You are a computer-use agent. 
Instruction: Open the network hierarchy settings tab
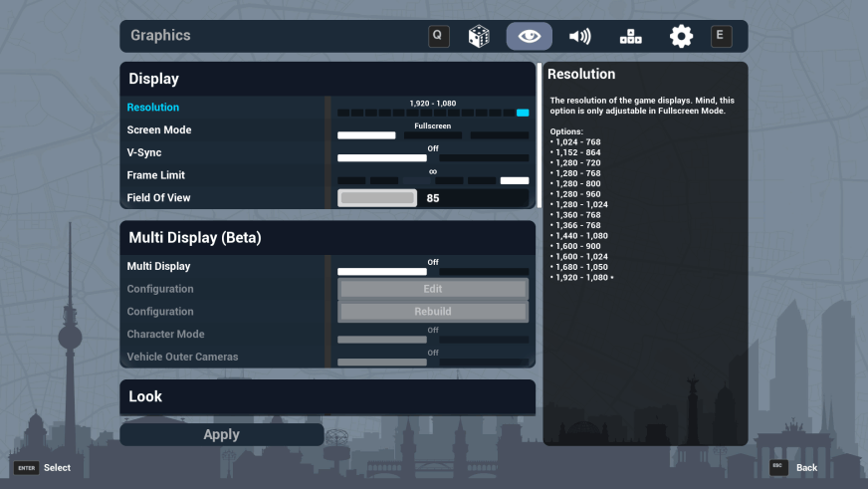[x=630, y=37]
